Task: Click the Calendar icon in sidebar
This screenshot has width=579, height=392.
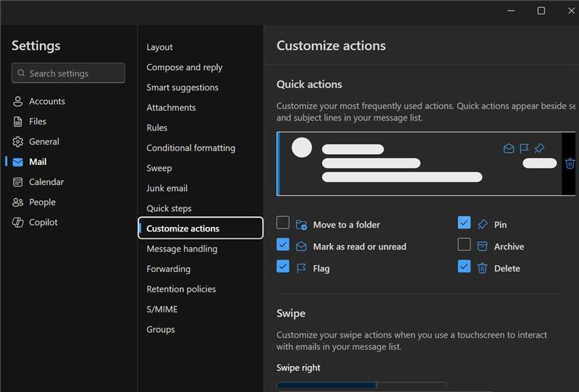Action: point(17,182)
